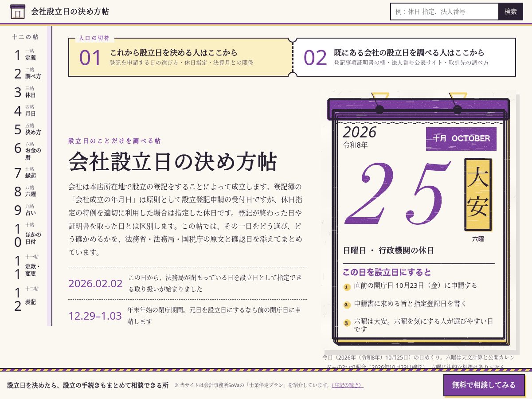Image resolution: width=532 pixels, height=399 pixels.
Task: Click the 十月 OCTOBER month label
Action: [x=461, y=139]
